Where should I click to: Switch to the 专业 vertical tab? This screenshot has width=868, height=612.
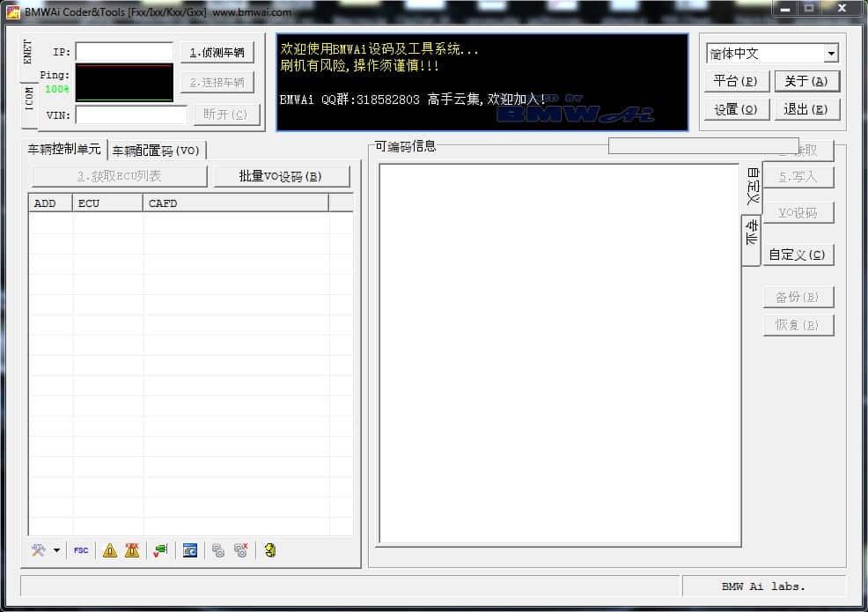[751, 232]
